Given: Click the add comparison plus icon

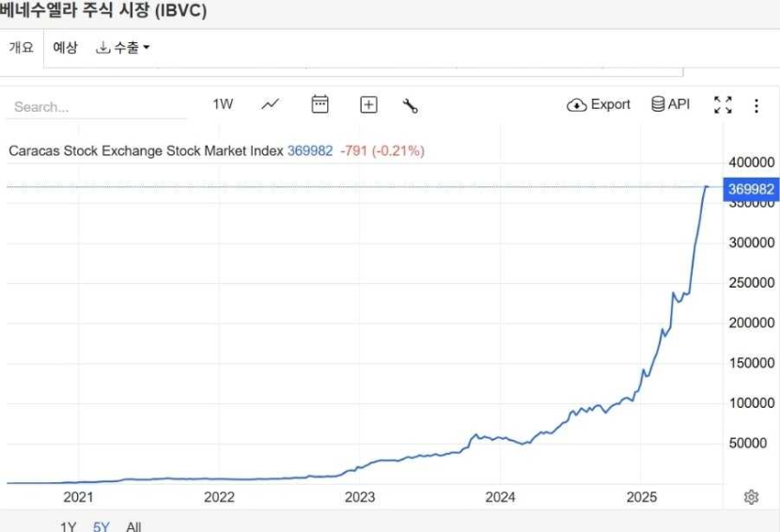Looking at the screenshot, I should point(368,105).
